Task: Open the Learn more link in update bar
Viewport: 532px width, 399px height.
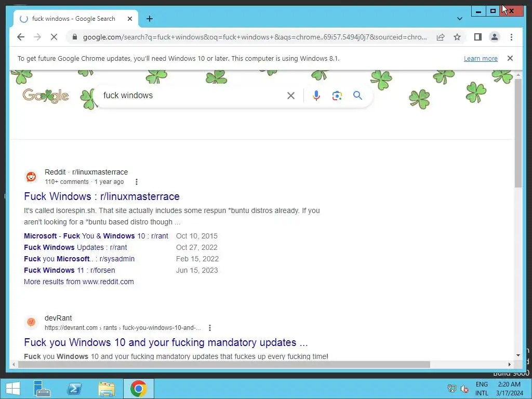Action: [x=481, y=58]
